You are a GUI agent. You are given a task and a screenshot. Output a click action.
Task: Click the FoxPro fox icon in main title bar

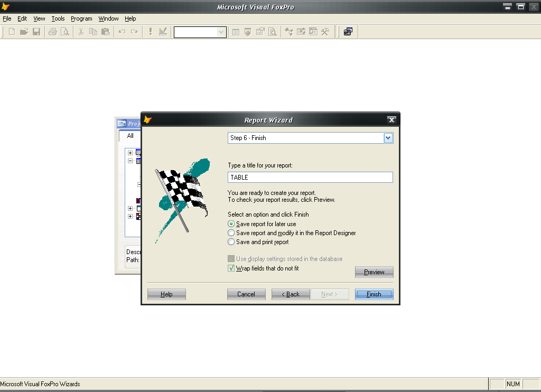coord(5,6)
